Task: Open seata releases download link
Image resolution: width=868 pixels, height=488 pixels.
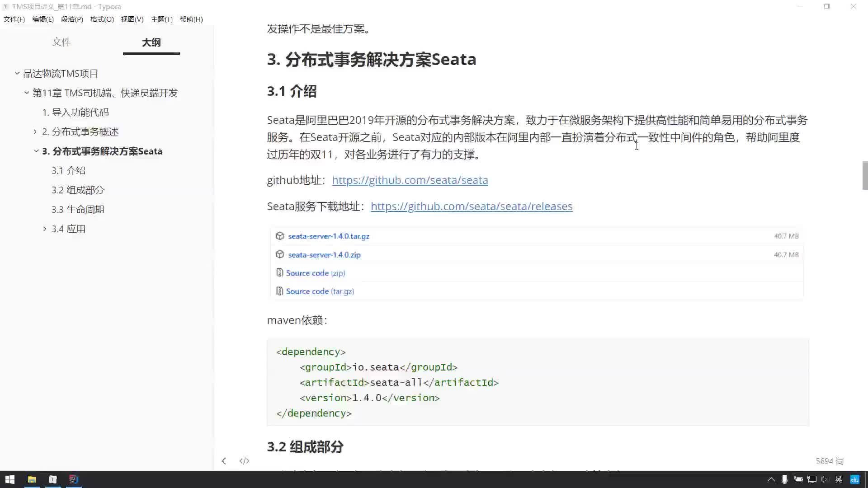Action: 472,206
